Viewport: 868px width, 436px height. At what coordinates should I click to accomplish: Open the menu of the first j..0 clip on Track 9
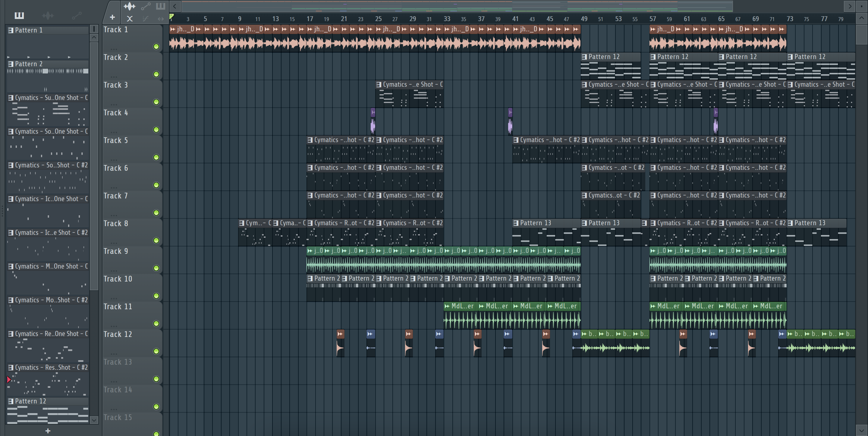310,251
